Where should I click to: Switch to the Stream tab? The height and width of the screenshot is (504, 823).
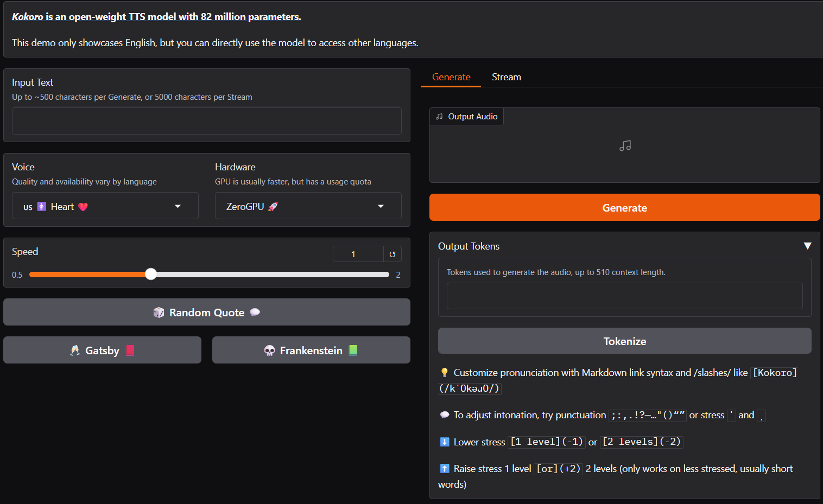click(506, 77)
